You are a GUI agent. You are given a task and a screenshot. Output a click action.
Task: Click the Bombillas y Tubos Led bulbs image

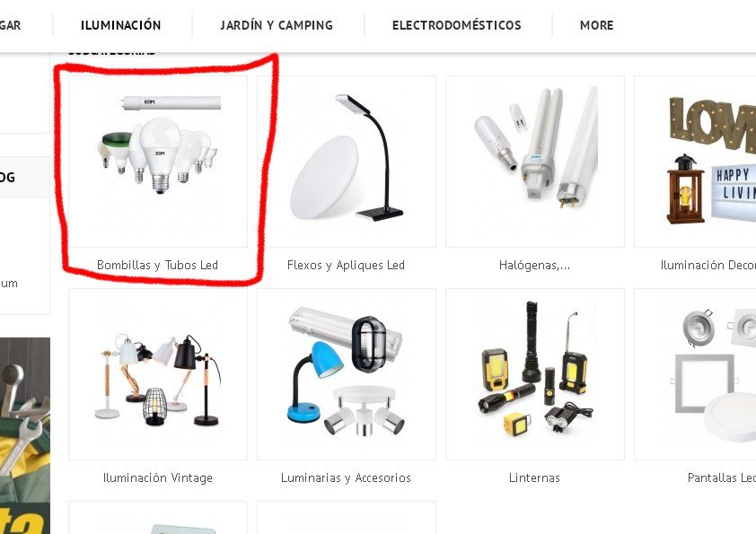pyautogui.click(x=158, y=162)
